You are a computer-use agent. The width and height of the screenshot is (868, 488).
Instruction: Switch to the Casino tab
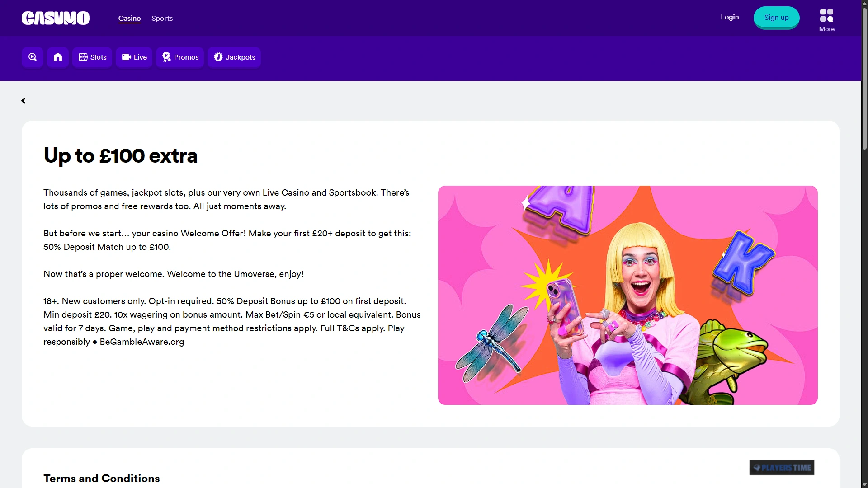point(130,19)
